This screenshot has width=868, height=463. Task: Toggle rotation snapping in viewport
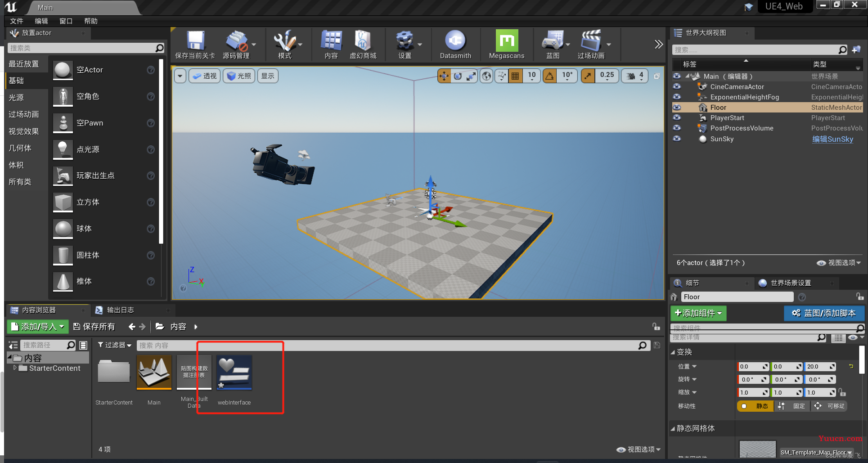click(550, 76)
